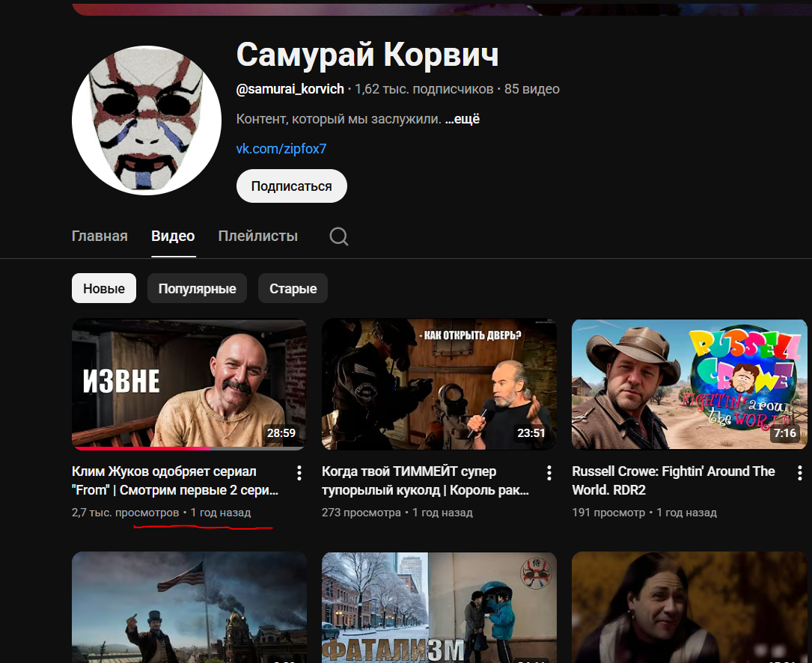The image size is (812, 663).
Task: Select the Видео tab
Action: [173, 236]
